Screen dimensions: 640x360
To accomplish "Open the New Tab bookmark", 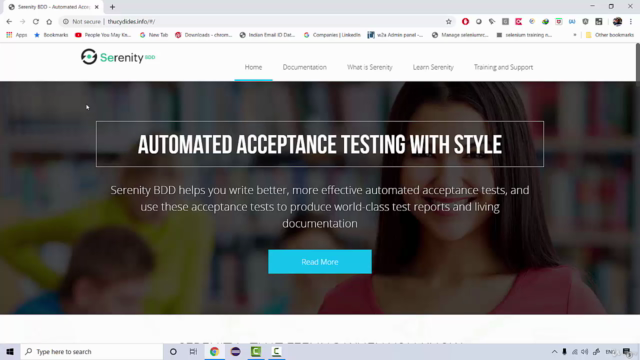I will pyautogui.click(x=154, y=35).
